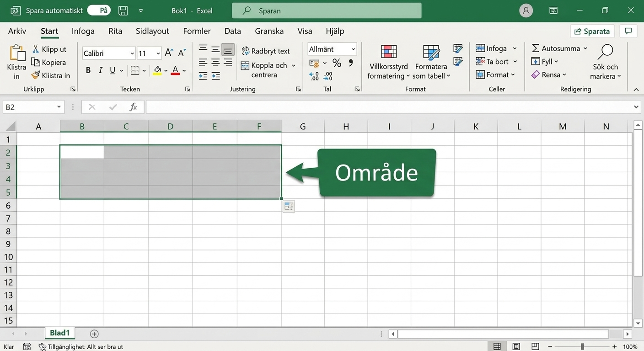Apply yellow fill color bucket
This screenshot has height=351, width=644.
(157, 70)
